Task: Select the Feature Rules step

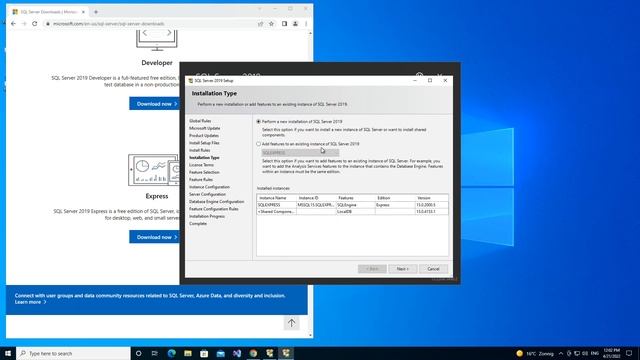Action: click(201, 180)
